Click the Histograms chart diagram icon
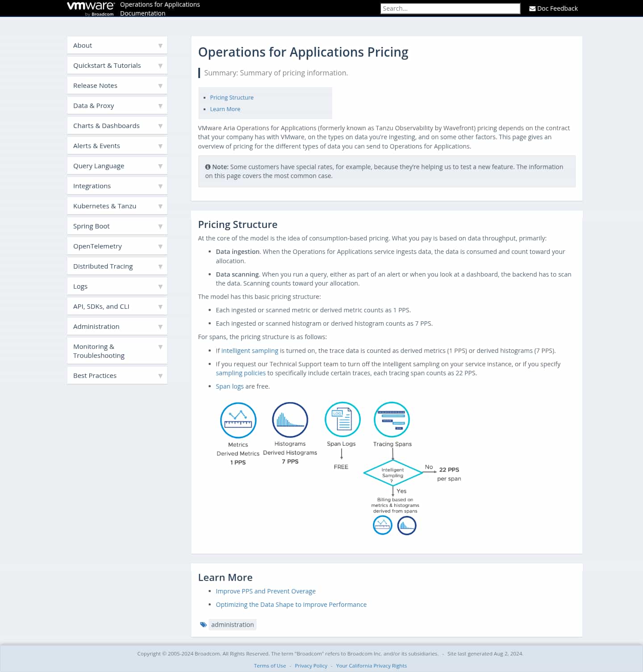 point(290,419)
